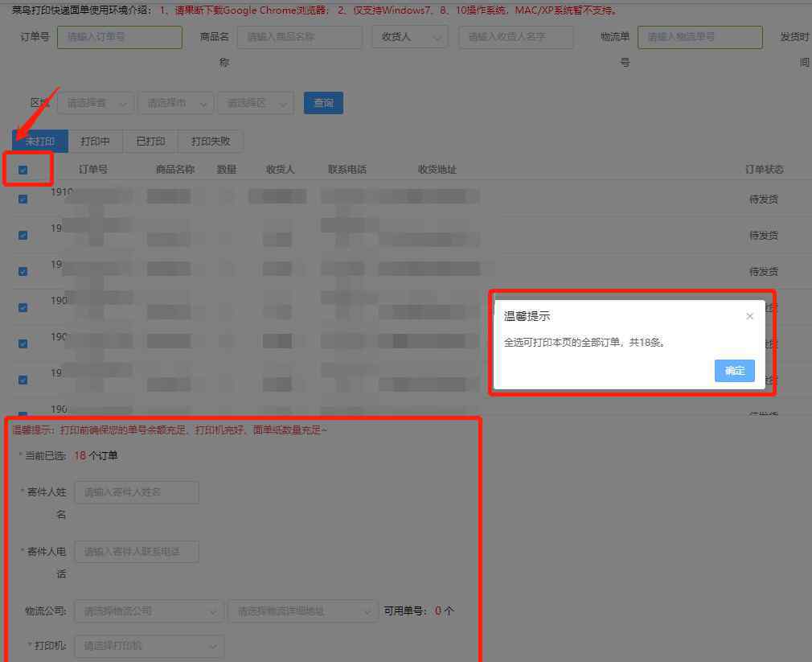The width and height of the screenshot is (812, 662).
Task: Click the 请输入寄件人姓名 input field
Action: [136, 492]
